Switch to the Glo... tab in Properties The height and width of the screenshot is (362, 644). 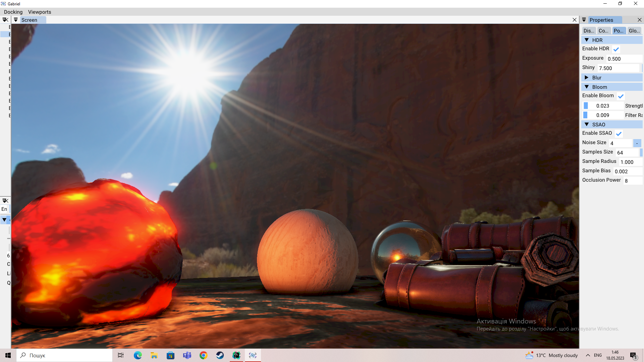coord(634,31)
